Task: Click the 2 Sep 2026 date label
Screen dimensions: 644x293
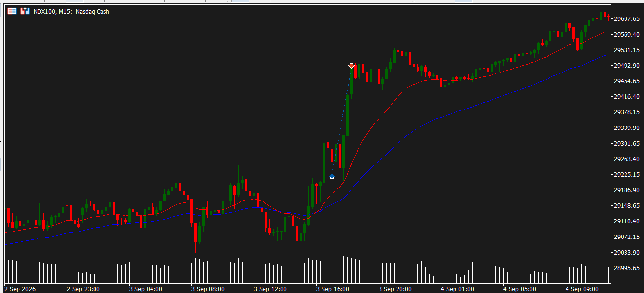Action: pyautogui.click(x=19, y=289)
